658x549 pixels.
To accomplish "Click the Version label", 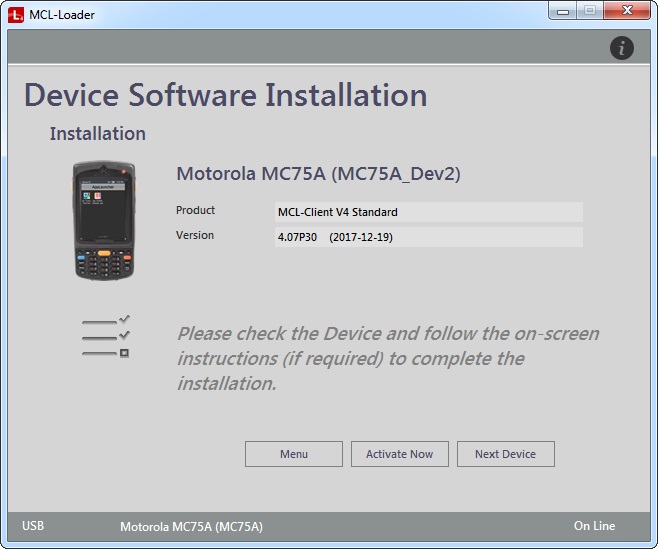I will pyautogui.click(x=195, y=235).
